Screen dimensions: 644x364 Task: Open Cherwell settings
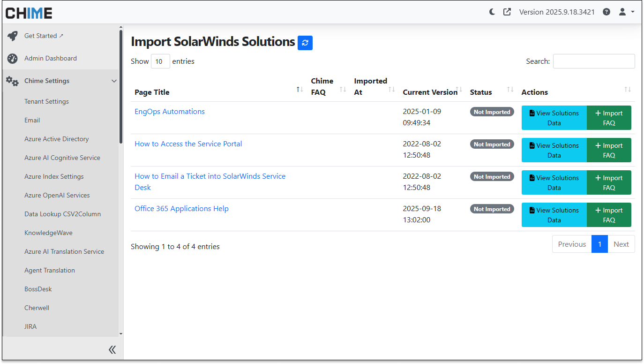[37, 308]
